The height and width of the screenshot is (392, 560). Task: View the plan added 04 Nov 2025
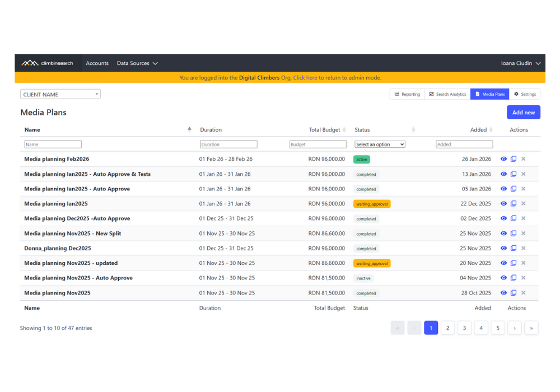pos(503,278)
